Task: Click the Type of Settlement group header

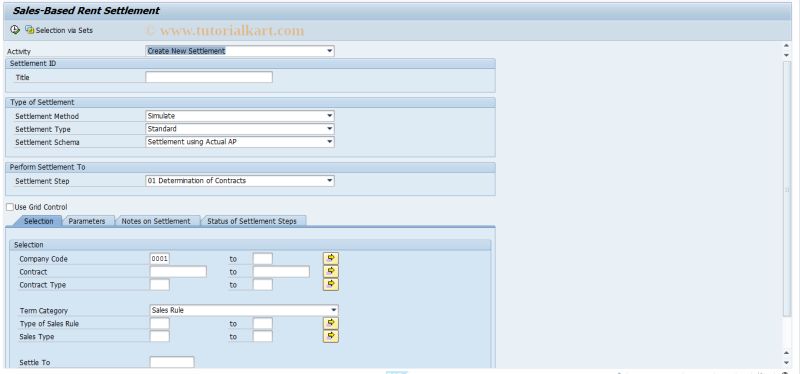Action: point(250,103)
